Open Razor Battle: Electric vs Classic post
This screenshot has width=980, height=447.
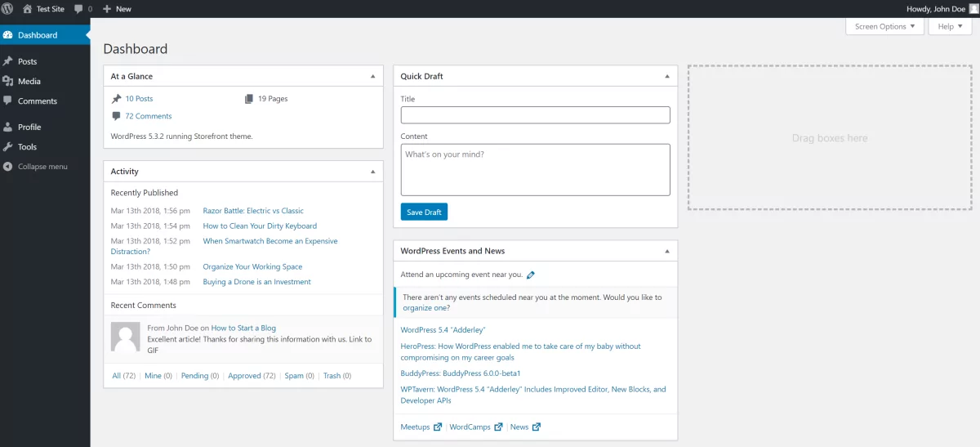[253, 211]
